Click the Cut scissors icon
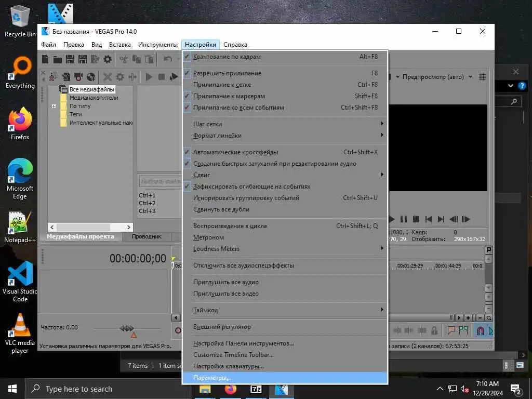532x399 pixels. pyautogui.click(x=124, y=59)
